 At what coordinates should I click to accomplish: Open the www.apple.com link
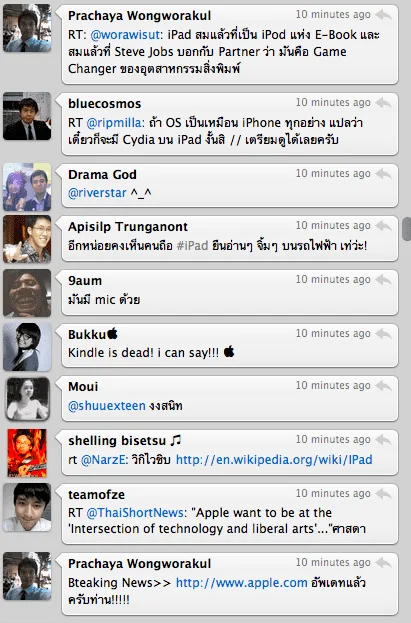pos(241,582)
